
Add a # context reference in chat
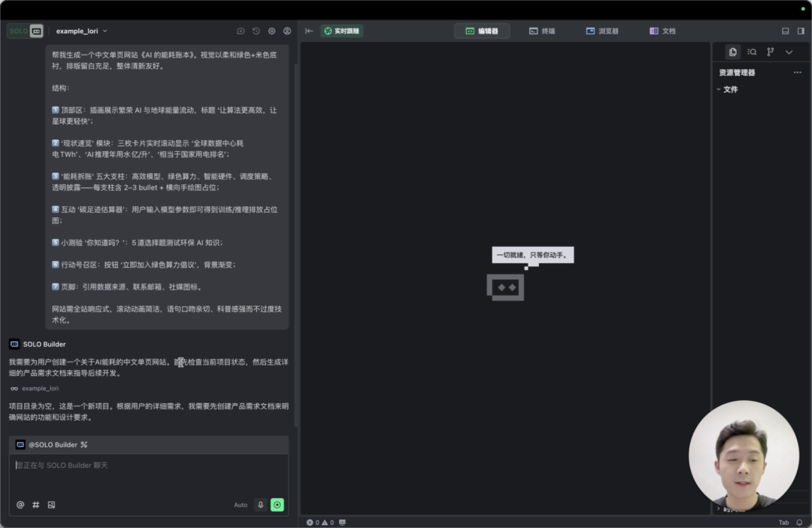coord(36,505)
